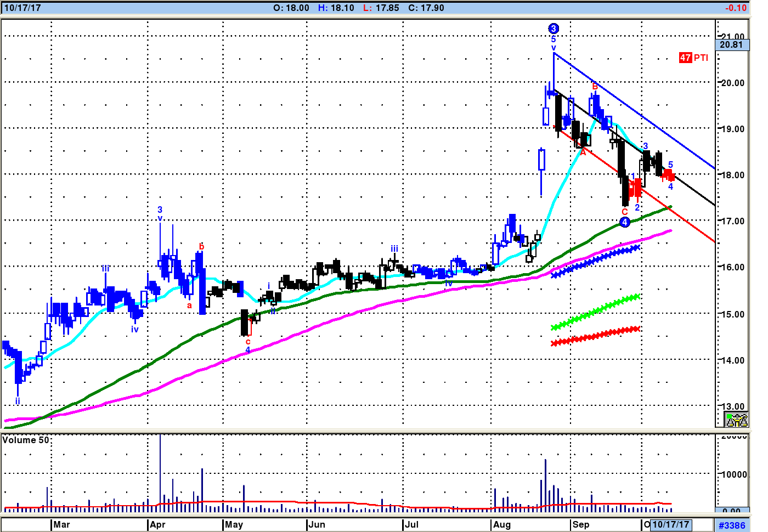Select the blue X projection markers
Viewport: 768px width, 532px height.
595,261
